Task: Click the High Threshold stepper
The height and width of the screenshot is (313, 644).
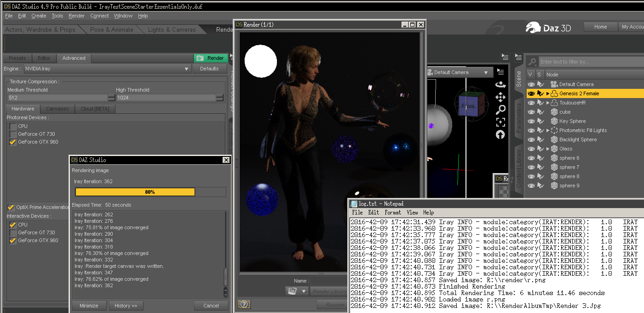Action: pyautogui.click(x=220, y=98)
